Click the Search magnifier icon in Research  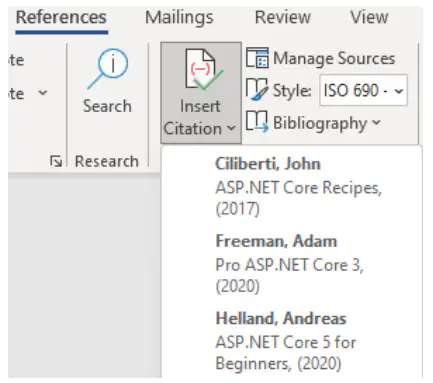pos(108,69)
